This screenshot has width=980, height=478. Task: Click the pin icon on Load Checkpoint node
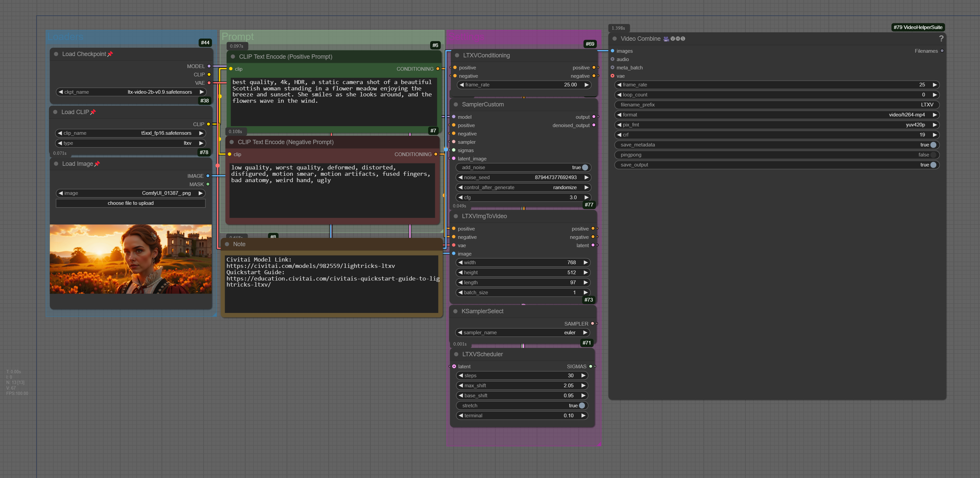[110, 54]
